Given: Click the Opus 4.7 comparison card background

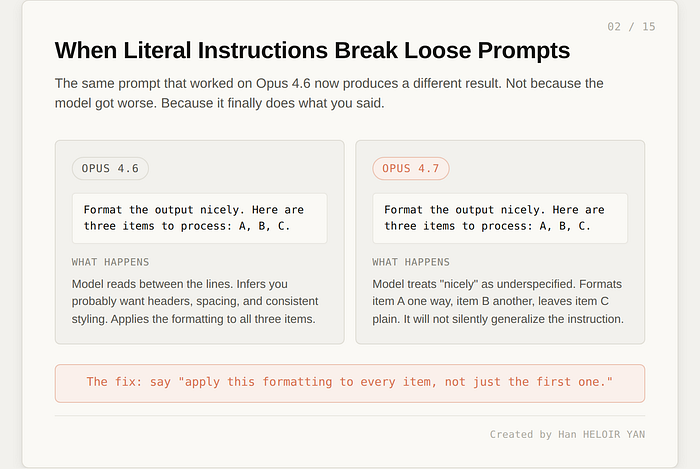Looking at the screenshot, I should [x=500, y=335].
